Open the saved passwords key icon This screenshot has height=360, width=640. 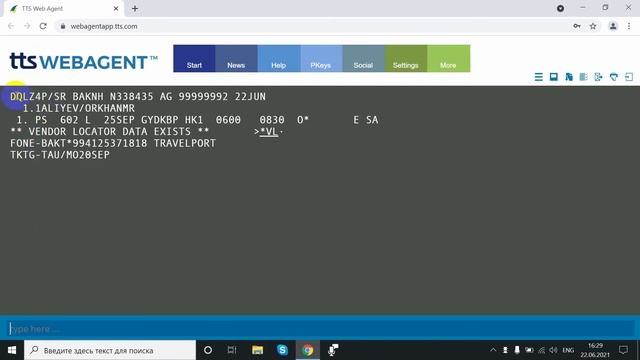pos(577,26)
